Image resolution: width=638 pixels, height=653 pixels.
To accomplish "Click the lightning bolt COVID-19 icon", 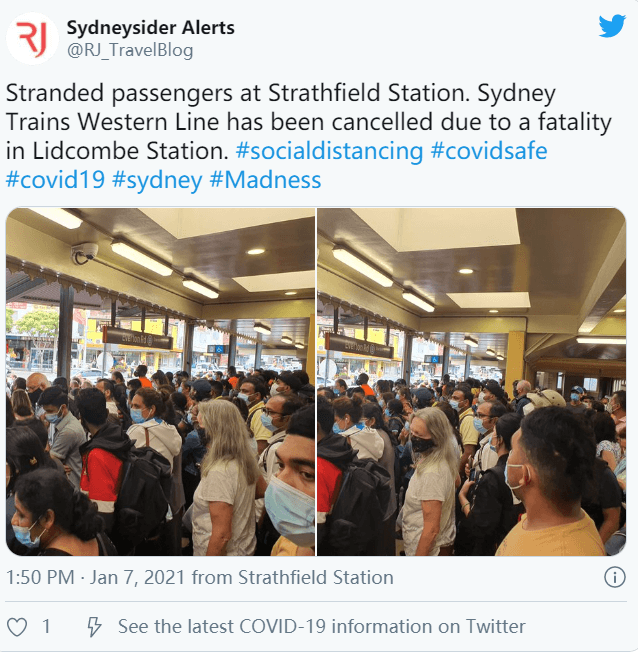I will [94, 627].
